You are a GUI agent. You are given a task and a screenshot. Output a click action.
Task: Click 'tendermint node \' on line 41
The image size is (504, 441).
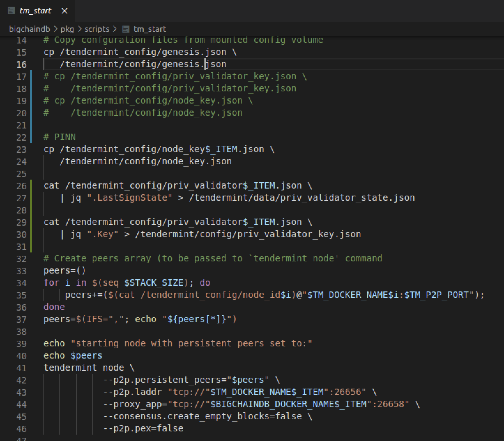(89, 368)
